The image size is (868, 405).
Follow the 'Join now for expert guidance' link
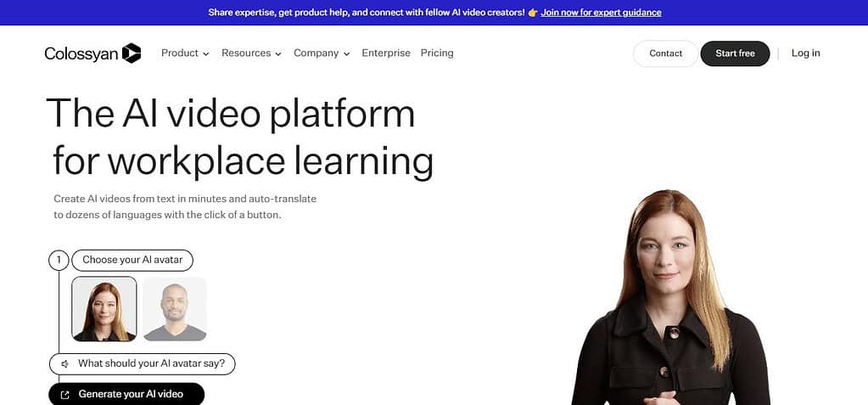point(601,12)
